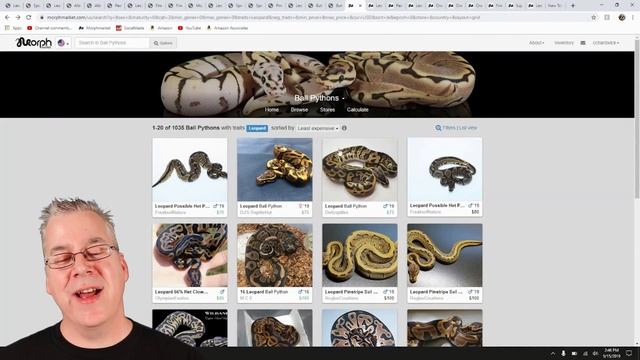The height and width of the screenshot is (360, 640).
Task: Open the $80 Leopard Possible Het listing
Action: [x=444, y=169]
